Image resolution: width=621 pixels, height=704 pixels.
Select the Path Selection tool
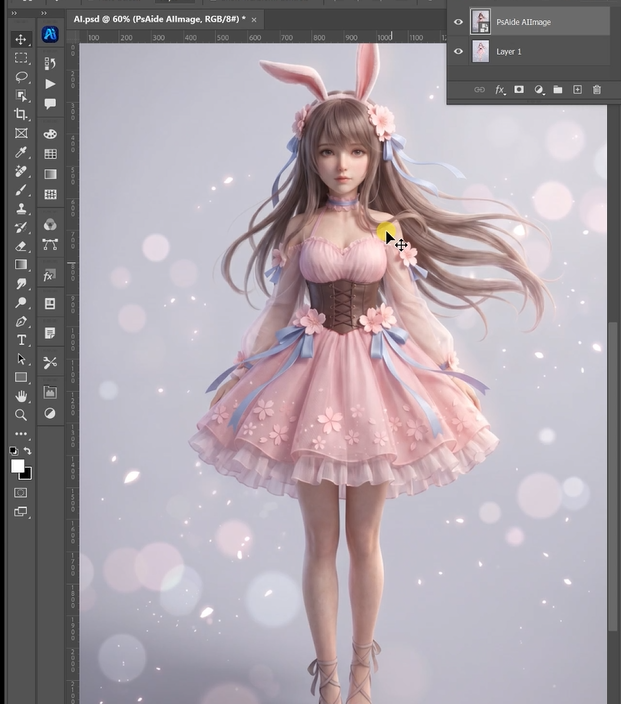click(x=21, y=359)
